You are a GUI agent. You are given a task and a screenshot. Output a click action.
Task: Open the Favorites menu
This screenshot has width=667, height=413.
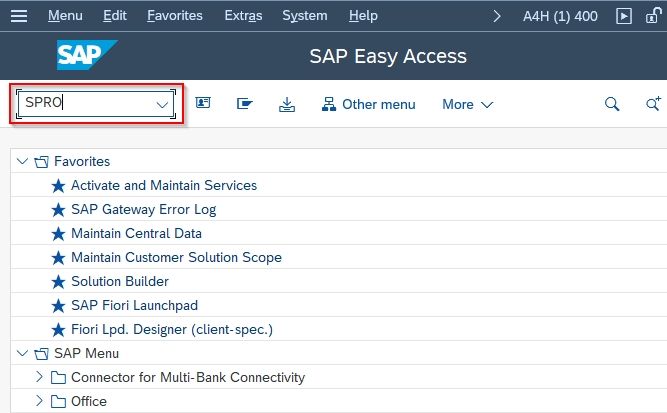tap(175, 16)
